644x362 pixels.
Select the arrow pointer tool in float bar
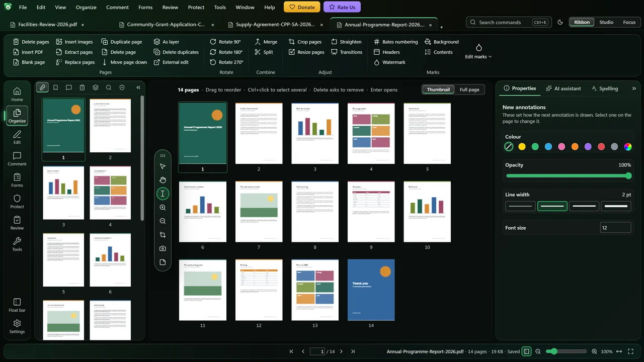163,166
